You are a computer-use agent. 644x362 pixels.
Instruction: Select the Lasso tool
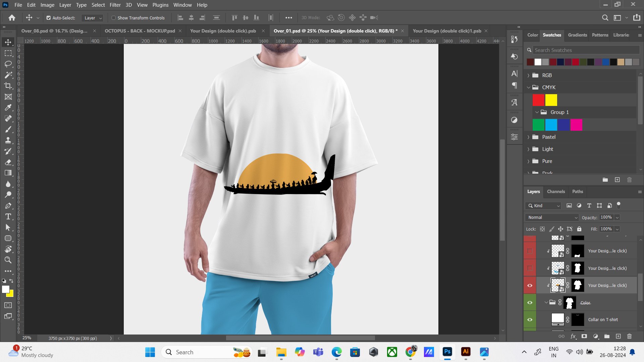[x=8, y=64]
